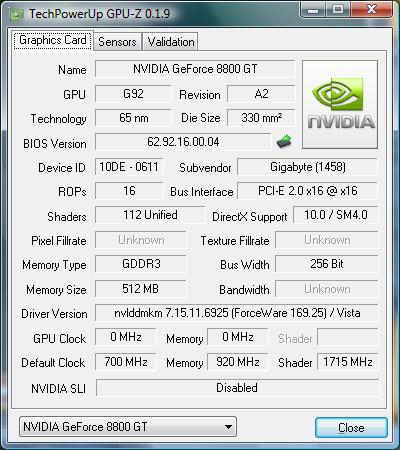Click the Close button
The width and height of the screenshot is (400, 450).
351,428
